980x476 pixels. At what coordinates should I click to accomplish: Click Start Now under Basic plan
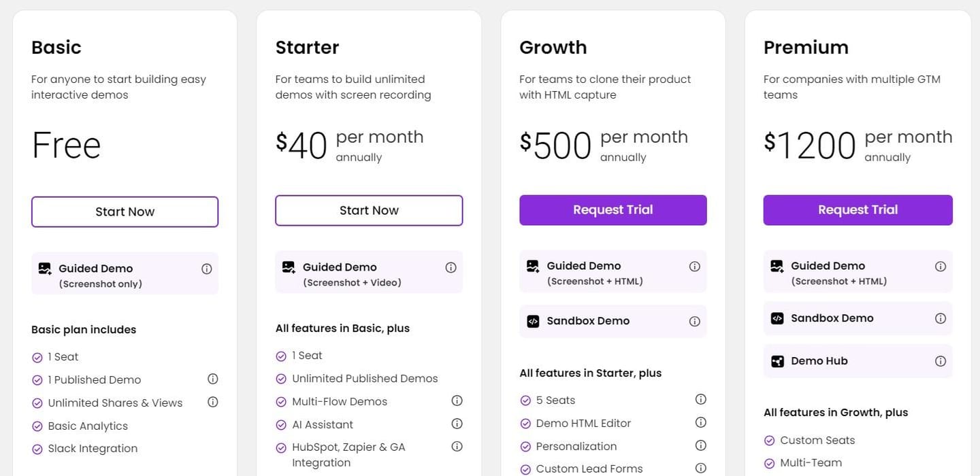[x=125, y=211]
